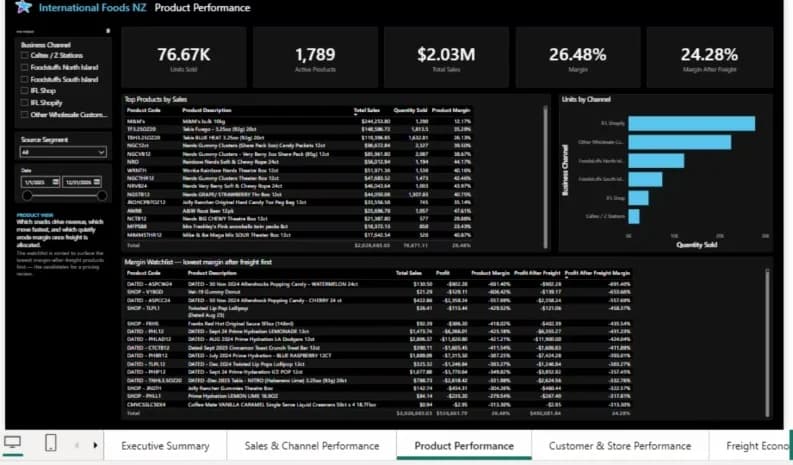Select the IFL Shopify bar in chart

pyautogui.click(x=691, y=123)
